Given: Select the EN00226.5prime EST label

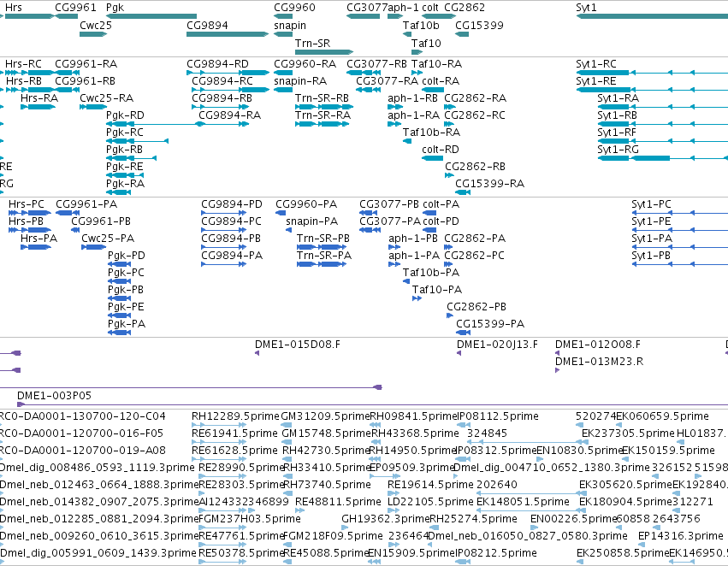Looking at the screenshot, I should tap(573, 519).
